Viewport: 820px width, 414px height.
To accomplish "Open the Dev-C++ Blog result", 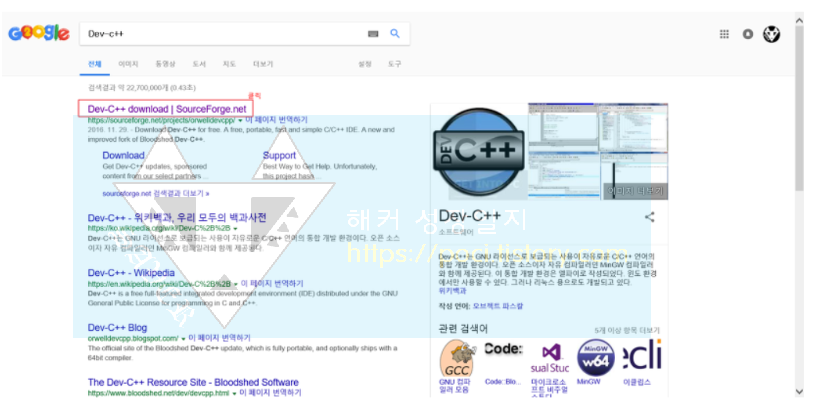I will (117, 328).
